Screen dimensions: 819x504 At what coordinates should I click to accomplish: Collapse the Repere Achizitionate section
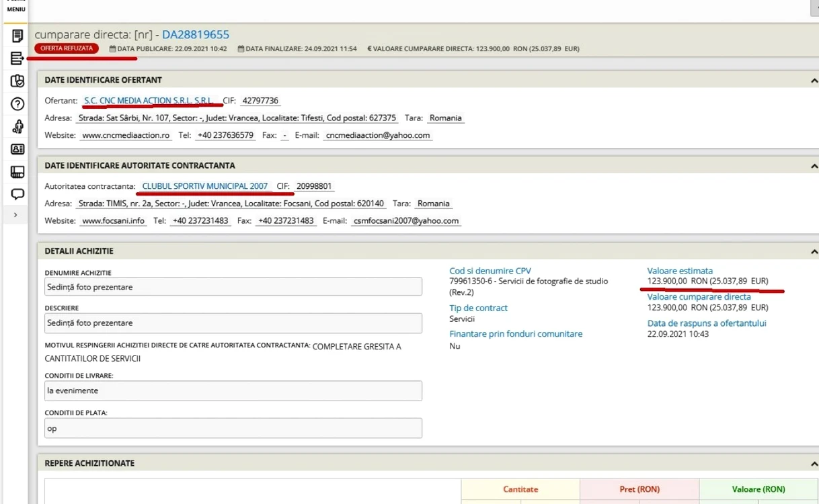click(x=814, y=464)
